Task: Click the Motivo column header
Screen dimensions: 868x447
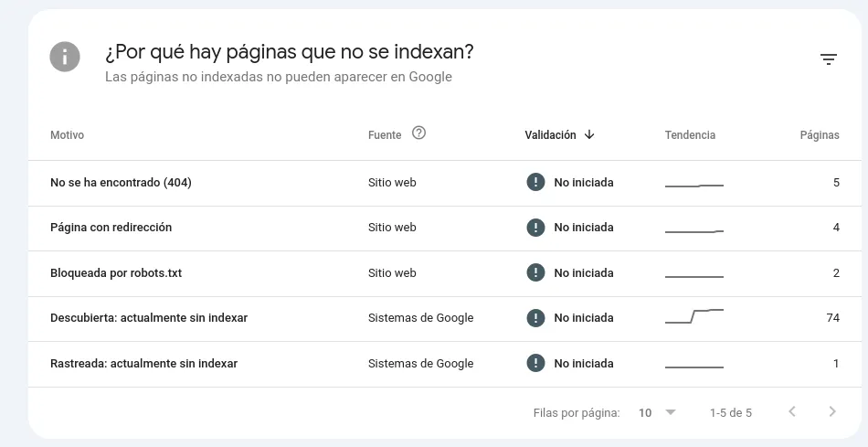Action: coord(67,135)
